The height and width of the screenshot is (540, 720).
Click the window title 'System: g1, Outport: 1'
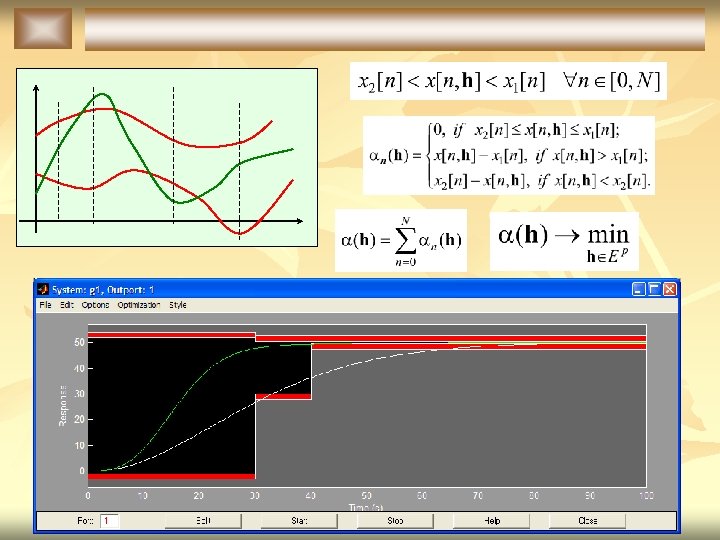pyautogui.click(x=103, y=290)
